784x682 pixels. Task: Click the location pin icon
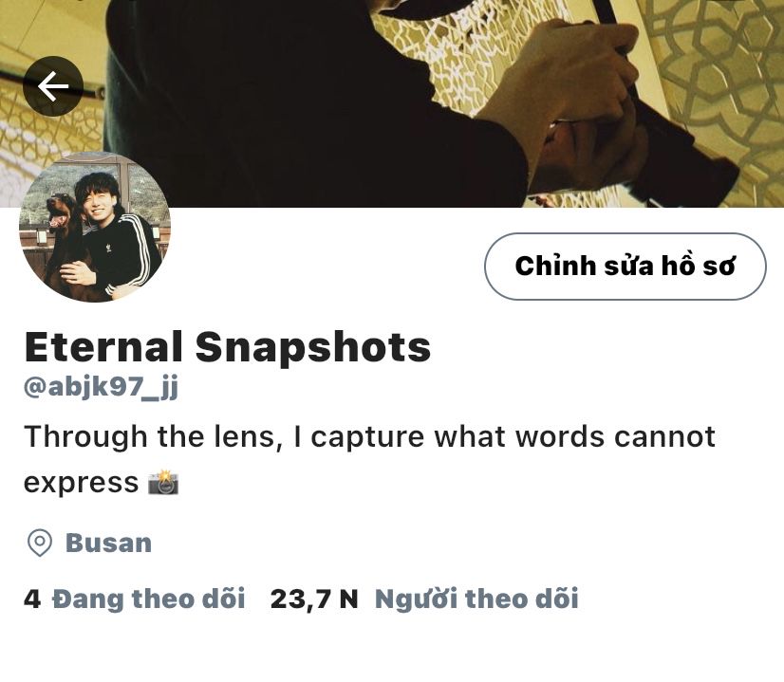click(40, 543)
